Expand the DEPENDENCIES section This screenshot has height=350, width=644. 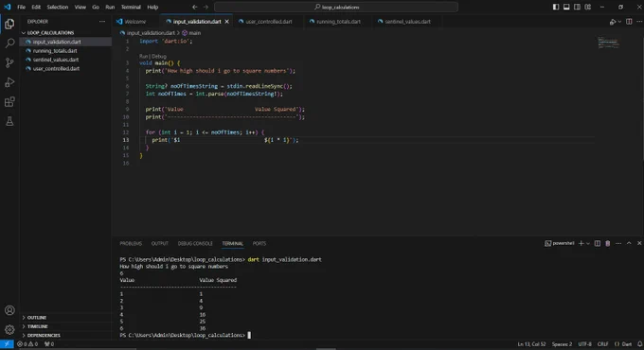point(44,335)
